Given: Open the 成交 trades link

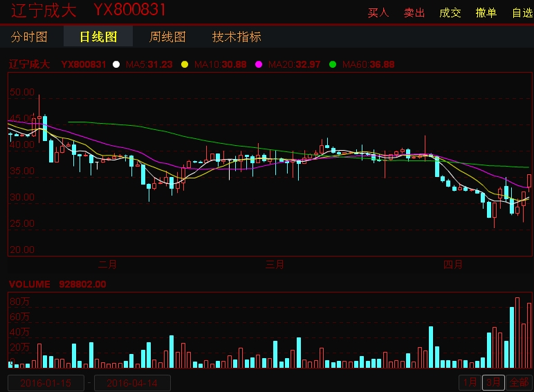Looking at the screenshot, I should click(x=450, y=12).
